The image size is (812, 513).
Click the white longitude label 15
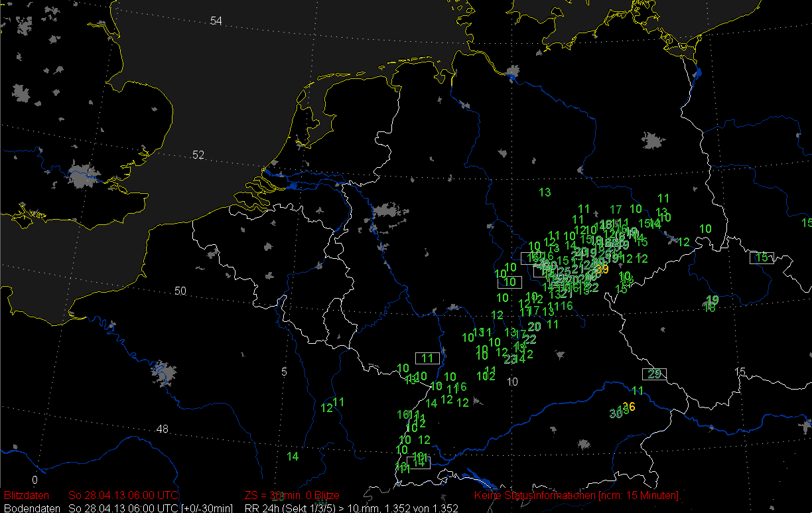tap(740, 372)
